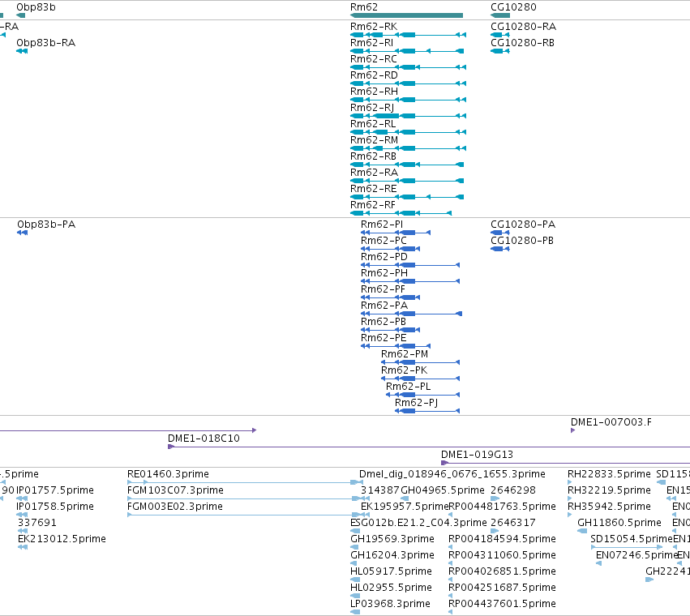Select protein Rm62-PL
Image resolution: width=690 pixels, height=616 pixels.
click(423, 395)
